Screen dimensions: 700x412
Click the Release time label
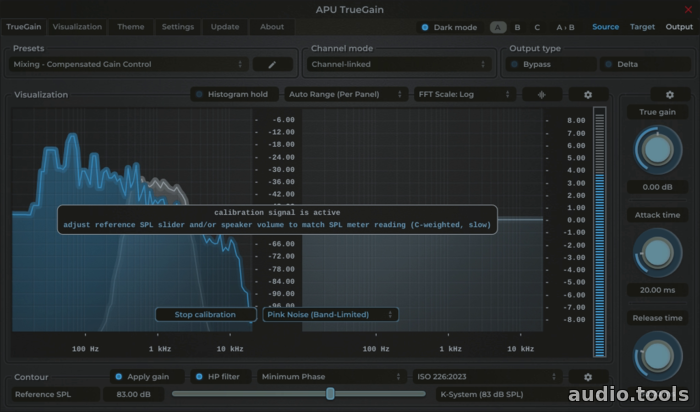point(657,318)
